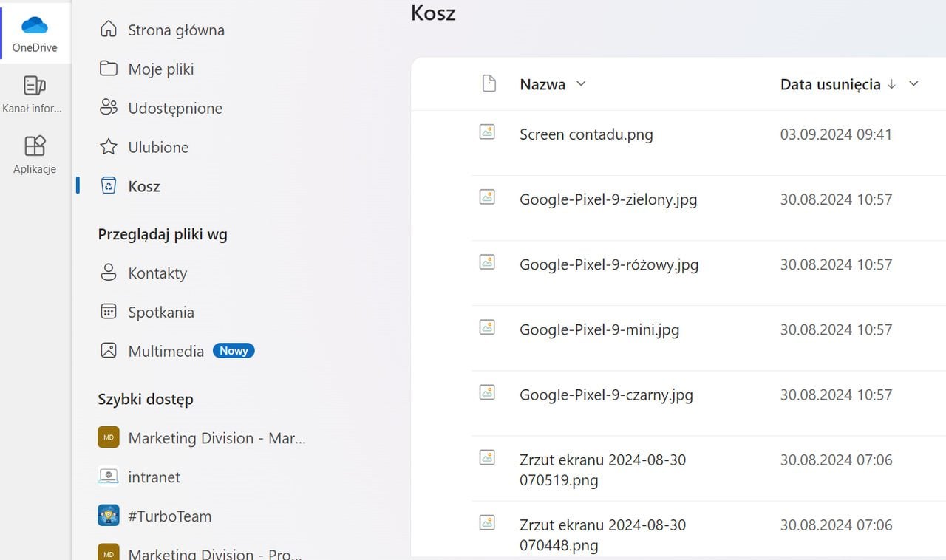946x560 pixels.
Task: Click the Udostępnione people icon
Action: pos(109,108)
